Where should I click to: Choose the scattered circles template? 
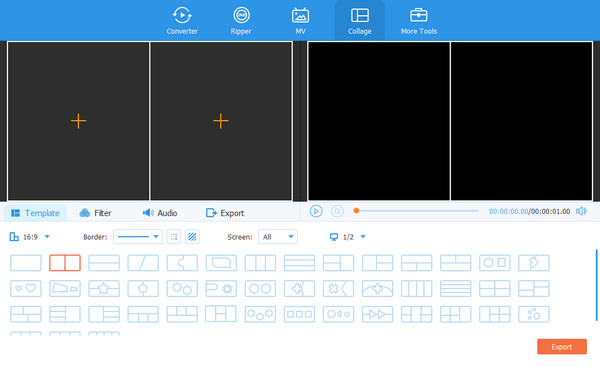point(534,314)
